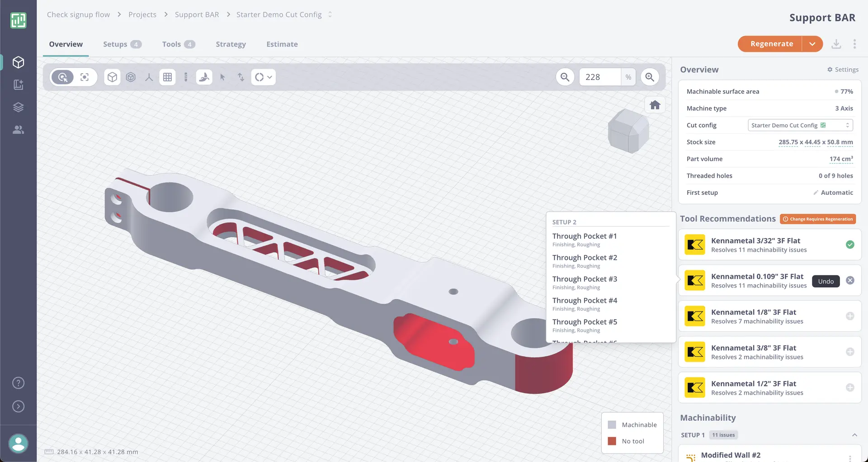
Task: Click the zoom percentage input field
Action: click(600, 77)
